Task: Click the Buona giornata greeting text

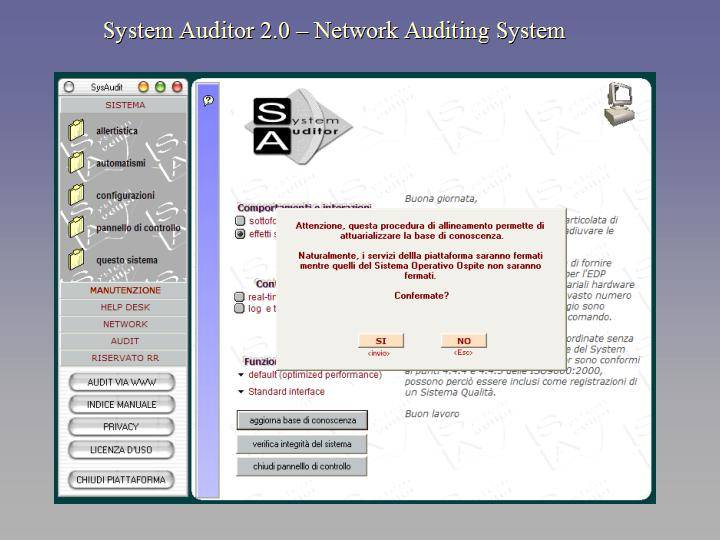Action: [441, 199]
